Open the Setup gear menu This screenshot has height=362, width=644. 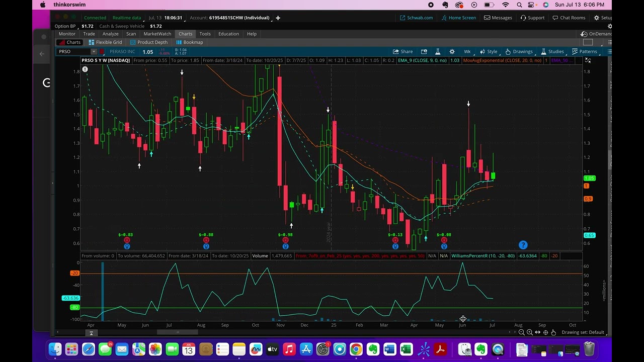pos(602,18)
